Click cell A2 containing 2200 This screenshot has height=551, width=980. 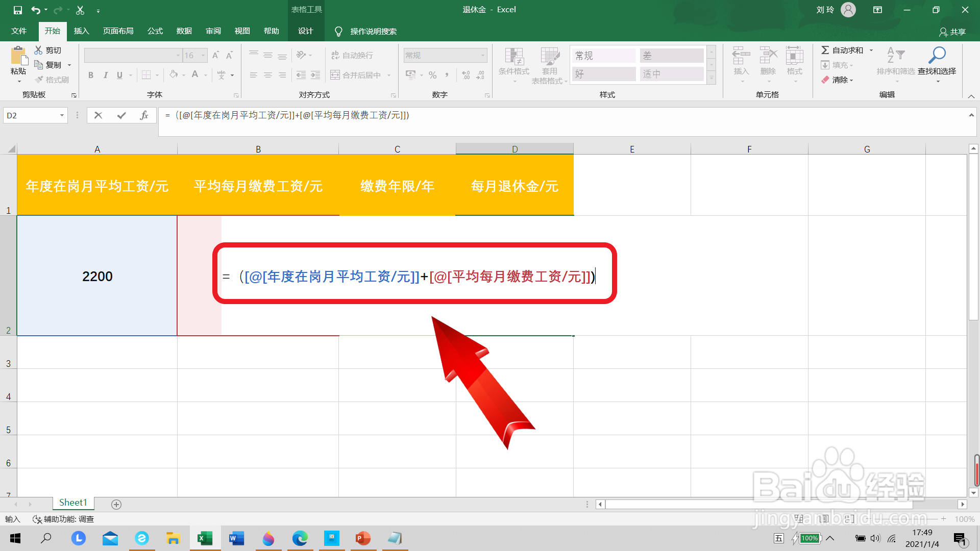(x=97, y=276)
